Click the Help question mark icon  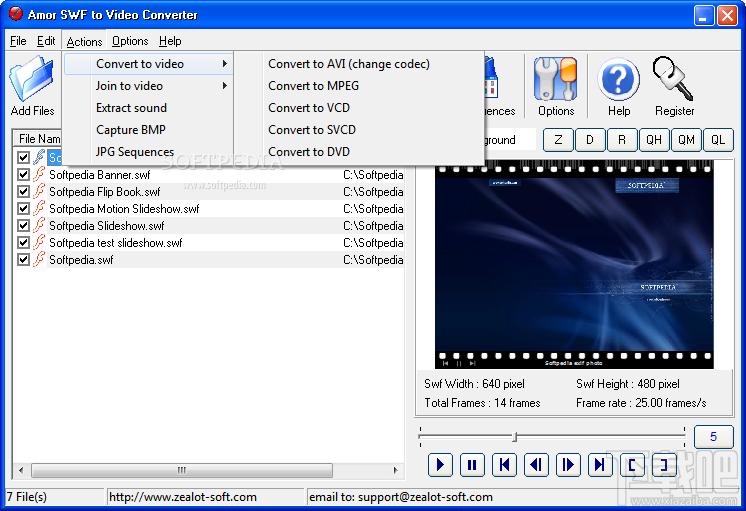tap(618, 79)
